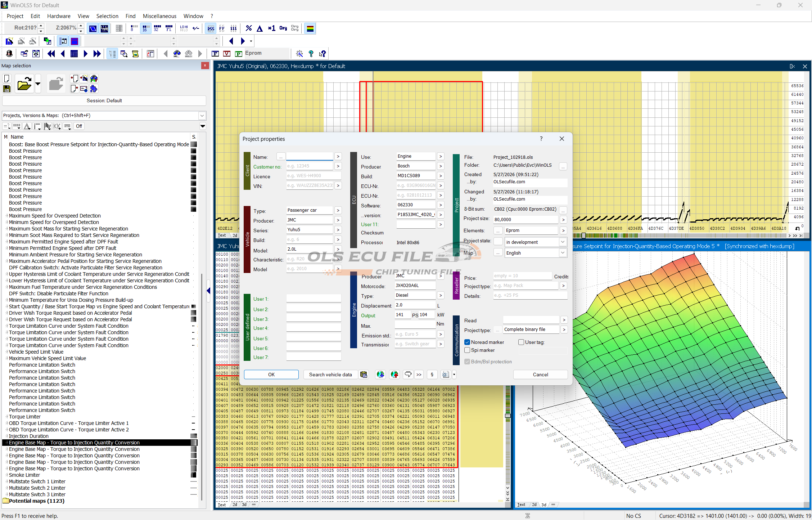The width and height of the screenshot is (812, 520).
Task: Click OK in Project properties dialog
Action: click(271, 375)
